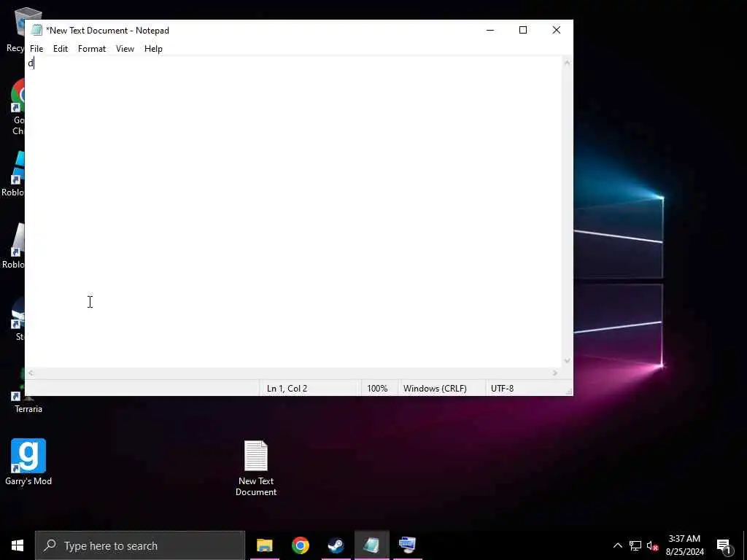This screenshot has width=747, height=560.
Task: Open the clock showing 3:37 AM
Action: (684, 545)
